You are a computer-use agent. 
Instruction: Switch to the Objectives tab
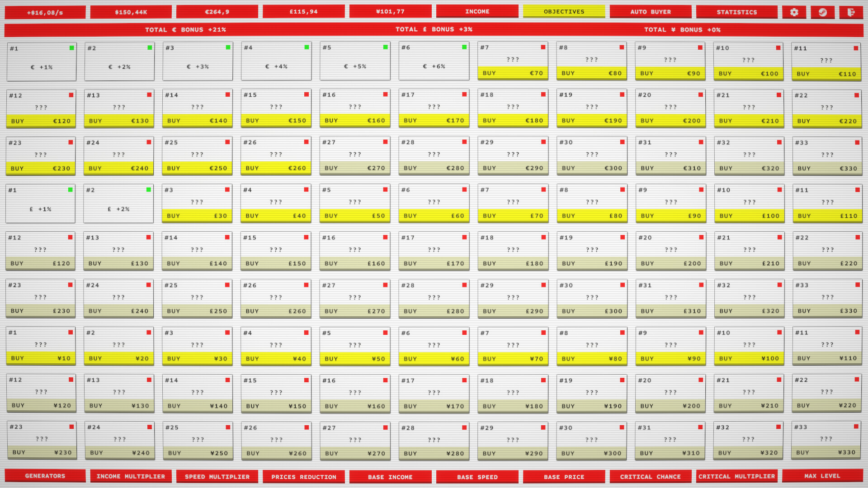pyautogui.click(x=564, y=12)
